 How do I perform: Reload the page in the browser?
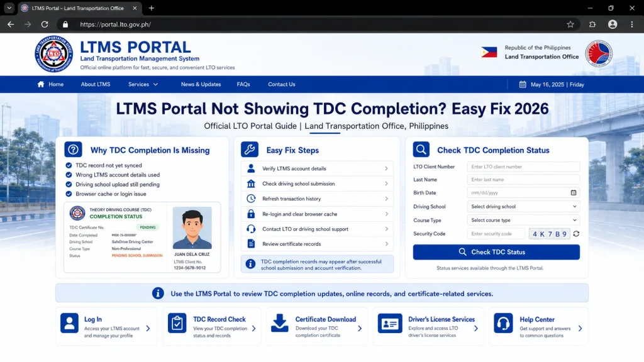45,25
